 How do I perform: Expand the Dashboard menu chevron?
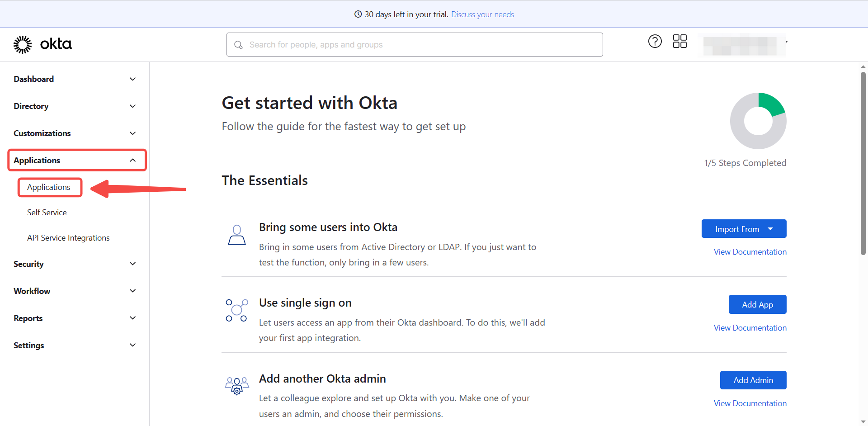tap(132, 79)
